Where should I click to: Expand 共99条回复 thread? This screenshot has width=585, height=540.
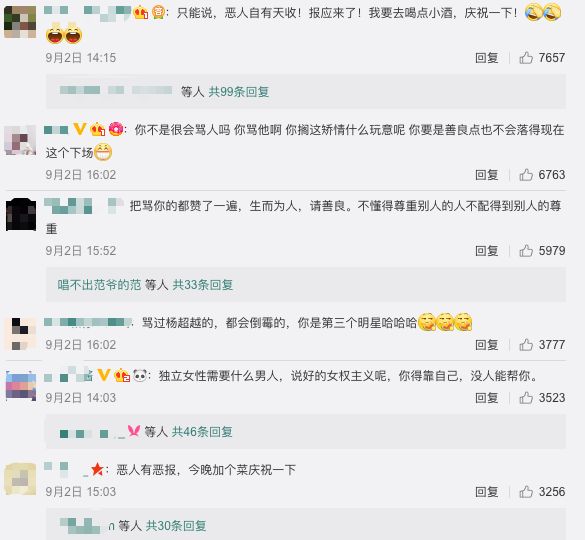[239, 91]
